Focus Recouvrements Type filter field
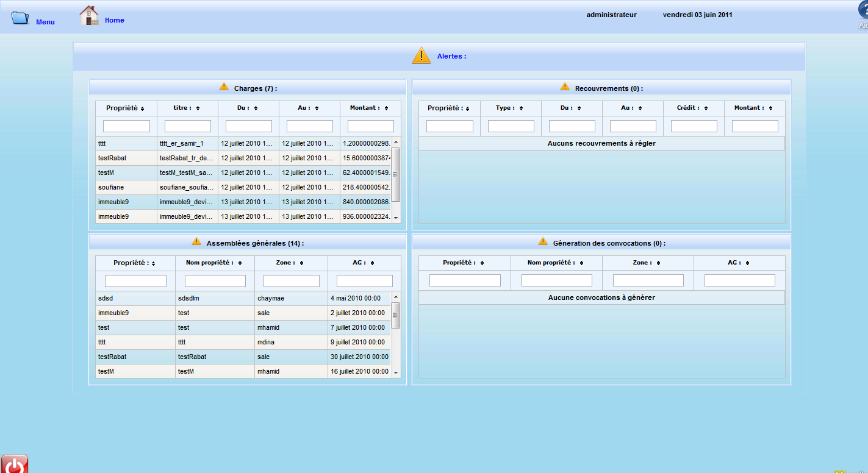 pos(511,126)
